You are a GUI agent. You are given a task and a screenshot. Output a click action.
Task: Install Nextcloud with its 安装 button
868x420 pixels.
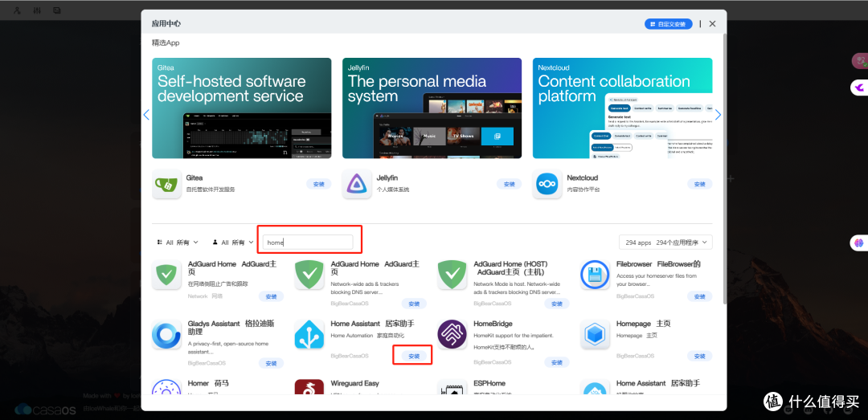pos(700,184)
